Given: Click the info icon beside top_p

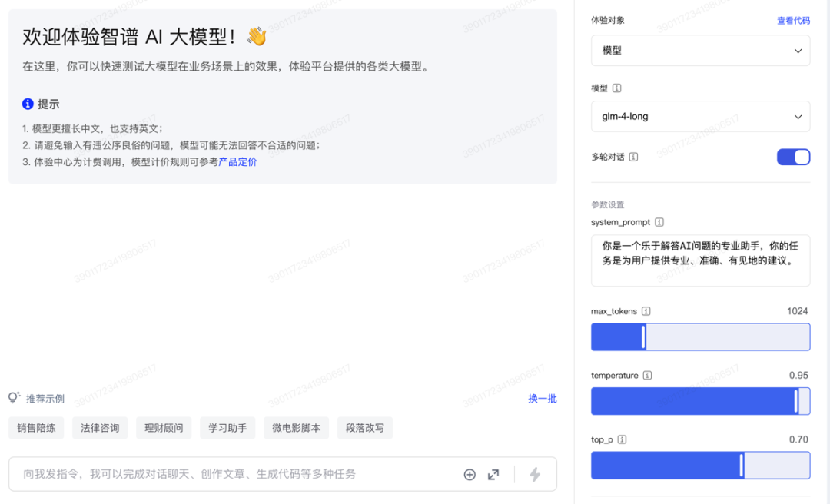Looking at the screenshot, I should click(x=622, y=440).
